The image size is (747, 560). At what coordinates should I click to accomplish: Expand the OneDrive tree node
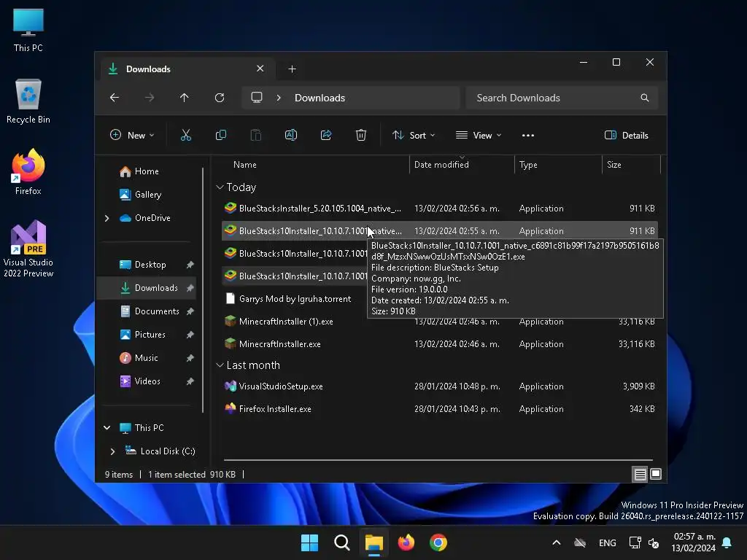click(x=107, y=218)
